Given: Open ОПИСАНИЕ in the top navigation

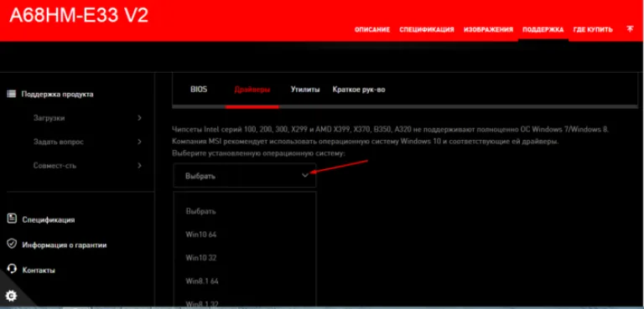Looking at the screenshot, I should 372,29.
